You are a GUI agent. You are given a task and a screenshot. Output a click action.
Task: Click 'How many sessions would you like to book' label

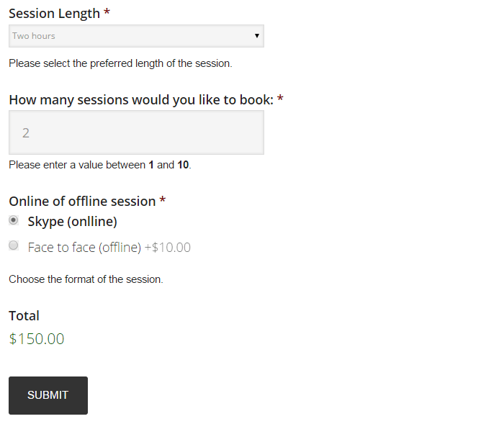coord(141,100)
